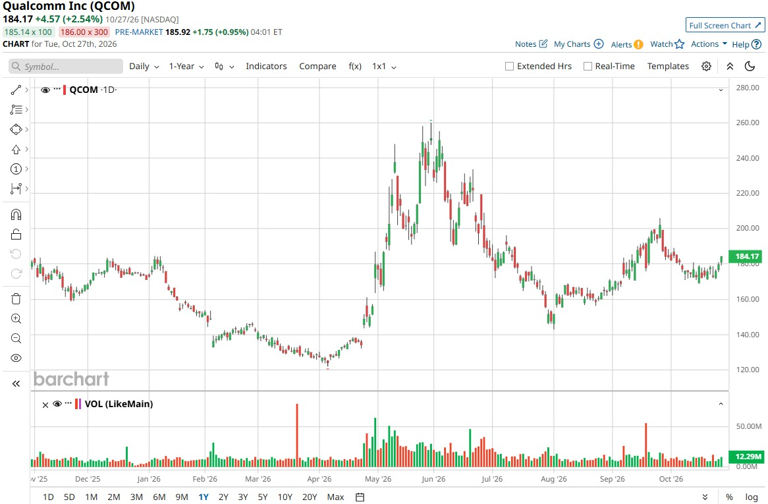The height and width of the screenshot is (504, 768).
Task: Open QCOM series options ellipsis
Action: point(57,89)
